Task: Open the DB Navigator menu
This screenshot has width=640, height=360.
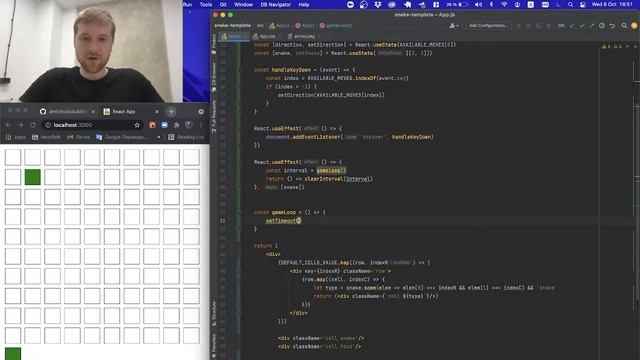Action: click(x=276, y=4)
